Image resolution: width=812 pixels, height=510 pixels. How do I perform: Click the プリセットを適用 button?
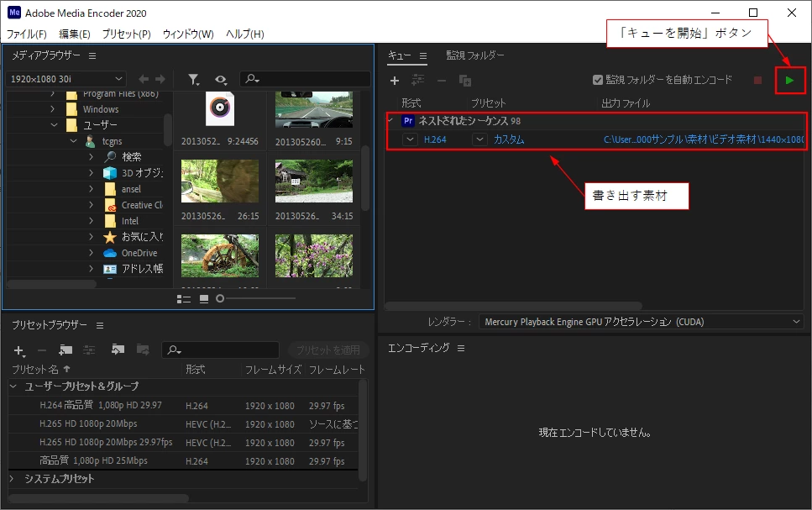tap(328, 350)
